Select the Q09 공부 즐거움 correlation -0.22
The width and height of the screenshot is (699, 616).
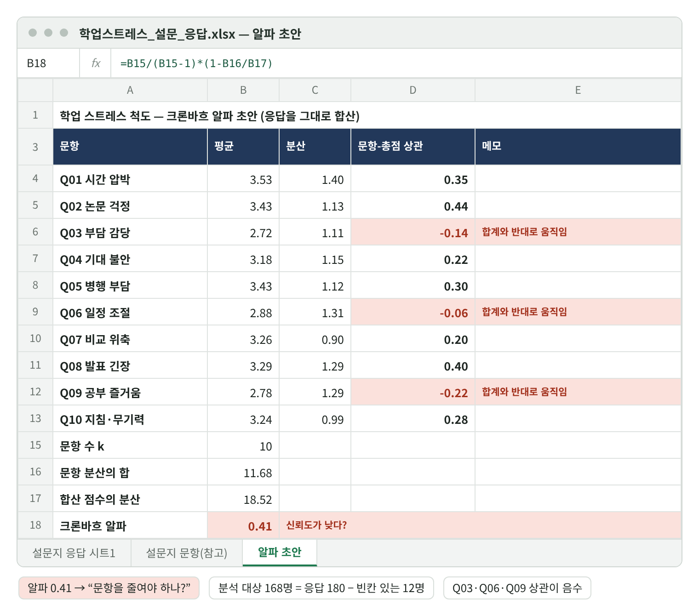point(413,392)
